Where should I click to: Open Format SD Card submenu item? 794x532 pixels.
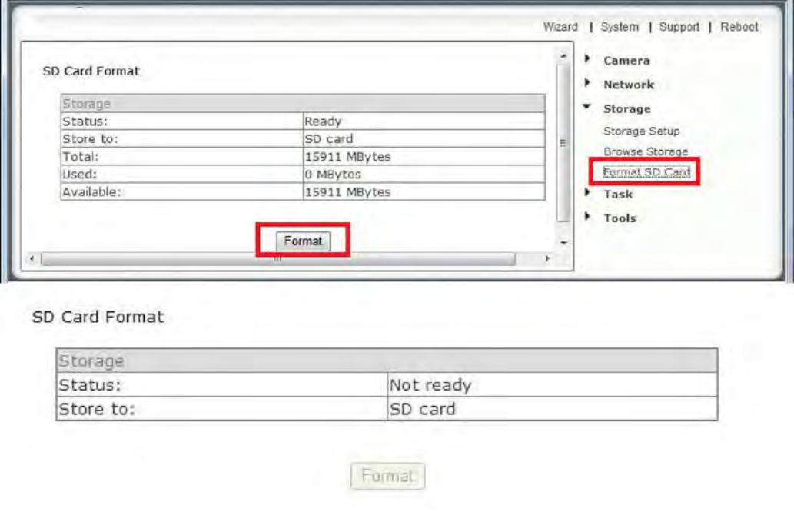(646, 172)
